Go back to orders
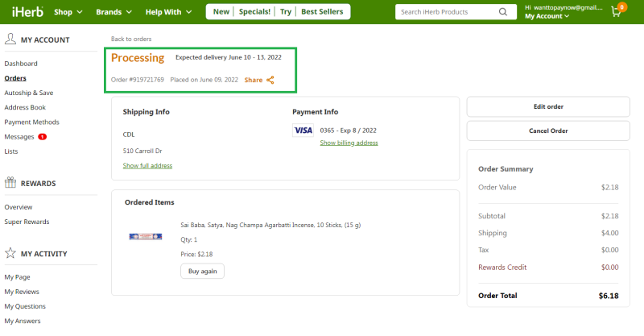 [x=131, y=39]
